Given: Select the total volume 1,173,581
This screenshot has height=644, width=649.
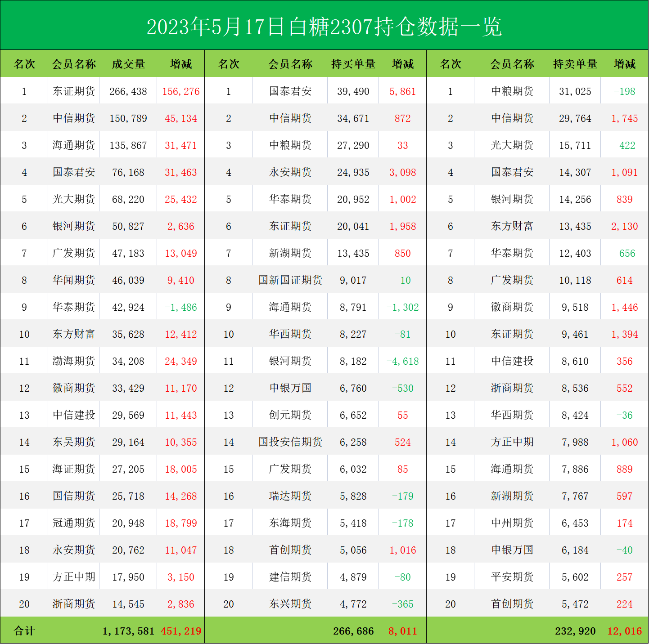Looking at the screenshot, I should tap(128, 631).
